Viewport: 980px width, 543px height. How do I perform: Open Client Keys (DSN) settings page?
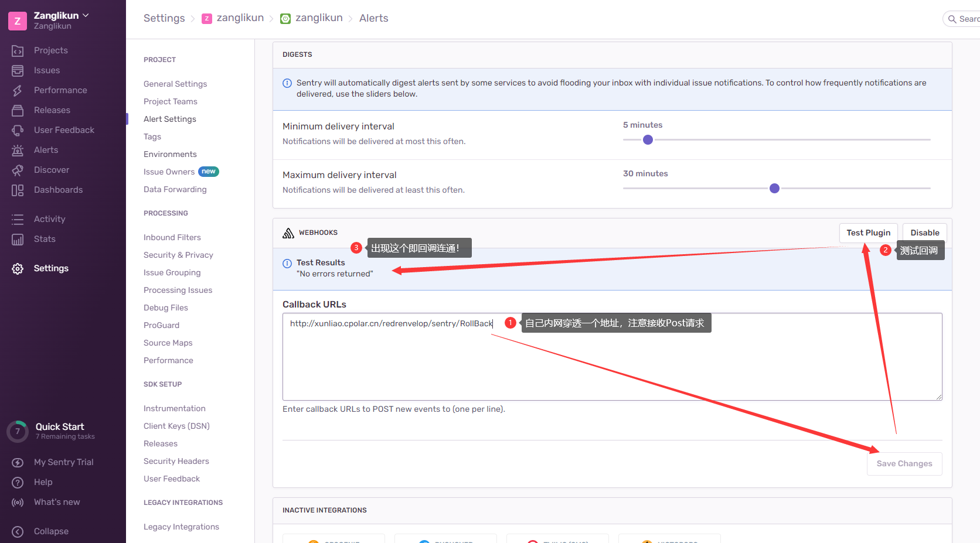[176, 426]
